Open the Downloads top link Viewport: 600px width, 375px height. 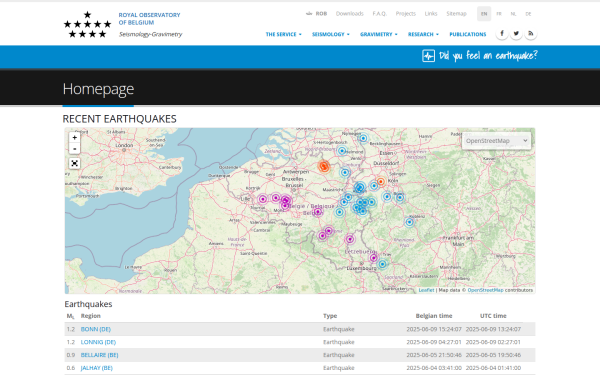349,14
